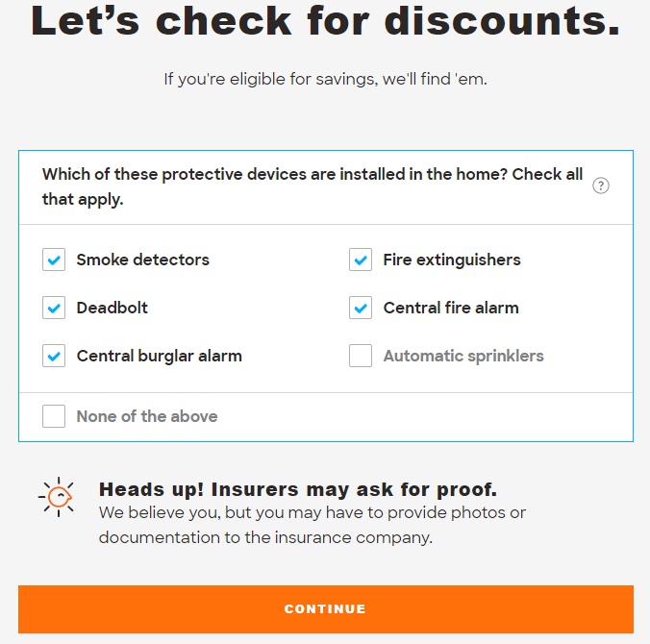Viewport: 650px width, 644px height.
Task: Click the orange Continue button
Action: (x=325, y=609)
